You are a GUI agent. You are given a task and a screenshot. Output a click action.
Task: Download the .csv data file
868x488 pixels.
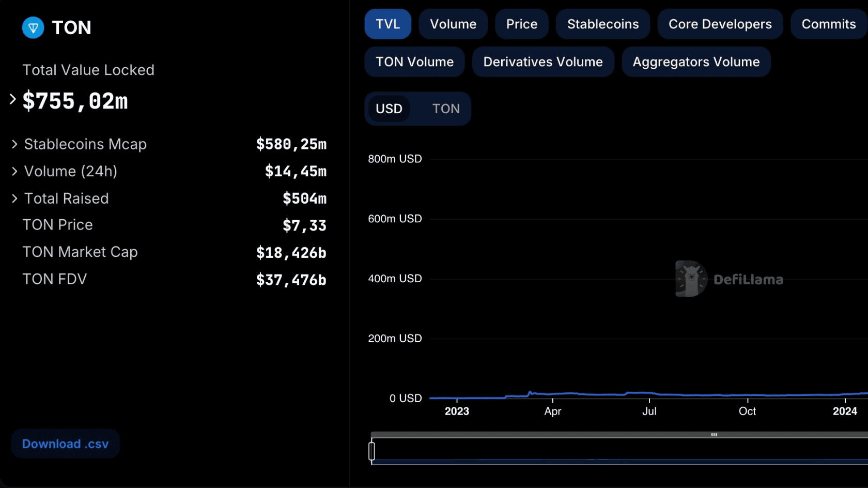[x=66, y=444]
